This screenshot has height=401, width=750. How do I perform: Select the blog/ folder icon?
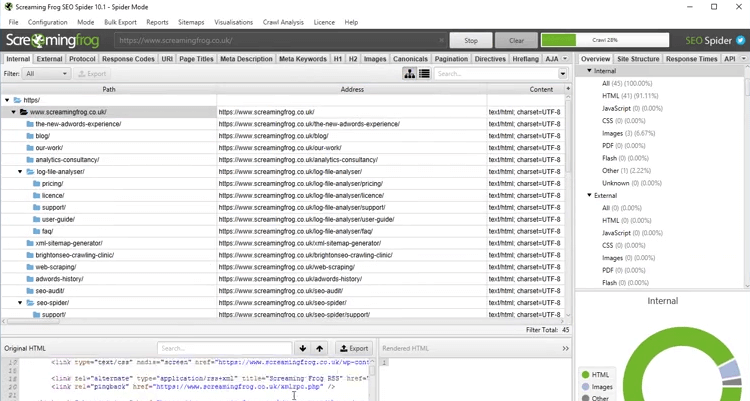(x=30, y=136)
